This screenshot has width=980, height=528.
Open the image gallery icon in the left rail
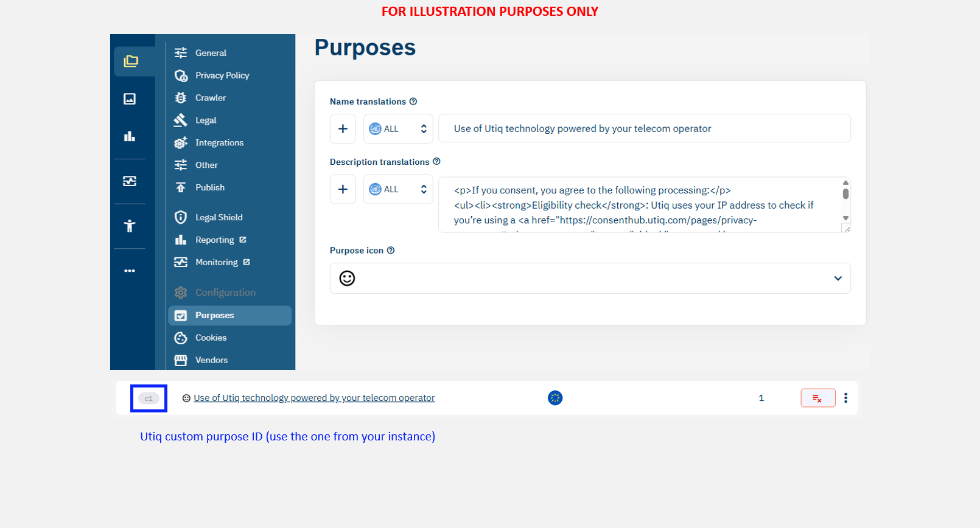tap(130, 99)
